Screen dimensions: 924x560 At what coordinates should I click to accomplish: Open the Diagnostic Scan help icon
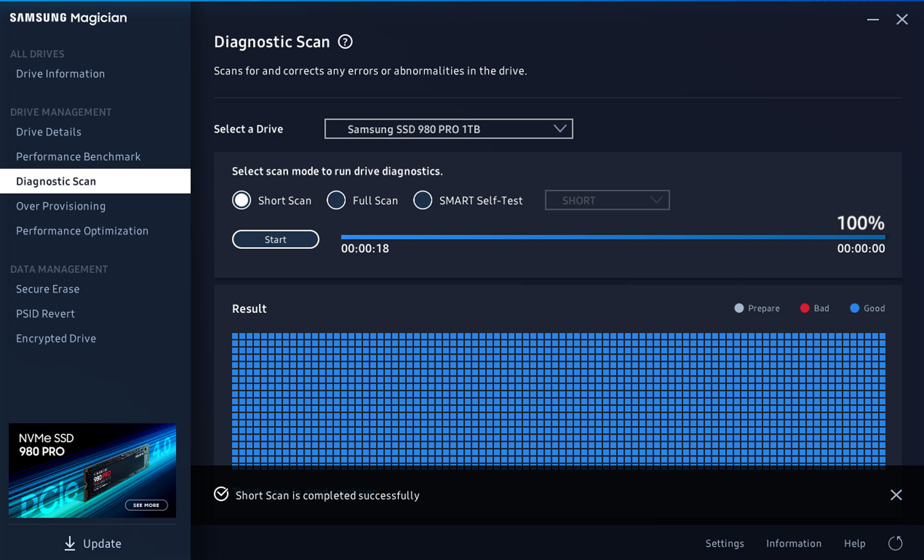(345, 42)
